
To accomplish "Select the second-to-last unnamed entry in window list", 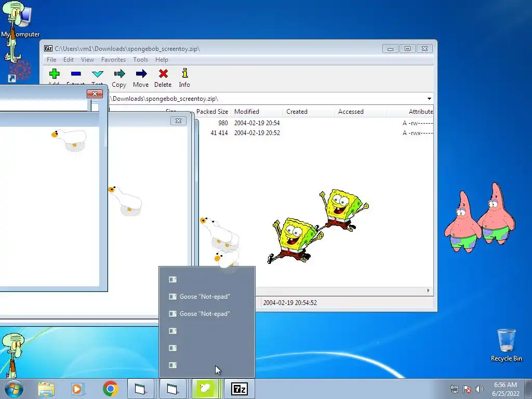I will click(207, 348).
